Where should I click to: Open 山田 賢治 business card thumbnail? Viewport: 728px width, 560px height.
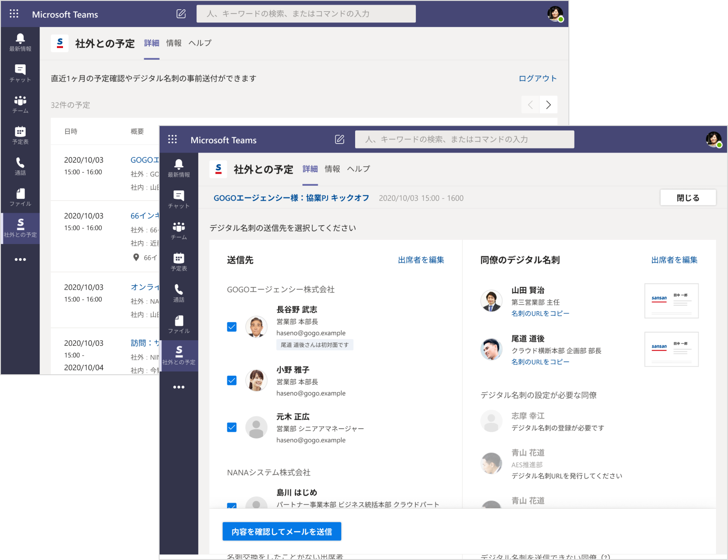click(x=672, y=301)
